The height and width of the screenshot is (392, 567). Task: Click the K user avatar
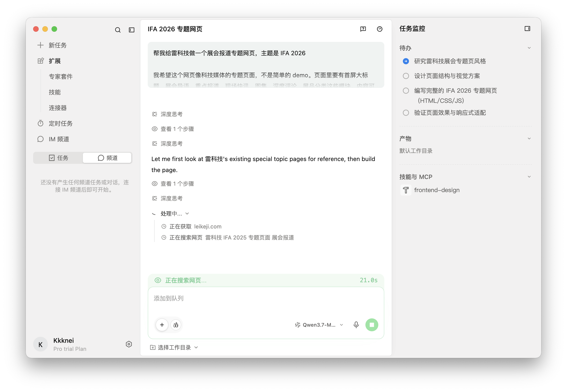click(x=40, y=344)
